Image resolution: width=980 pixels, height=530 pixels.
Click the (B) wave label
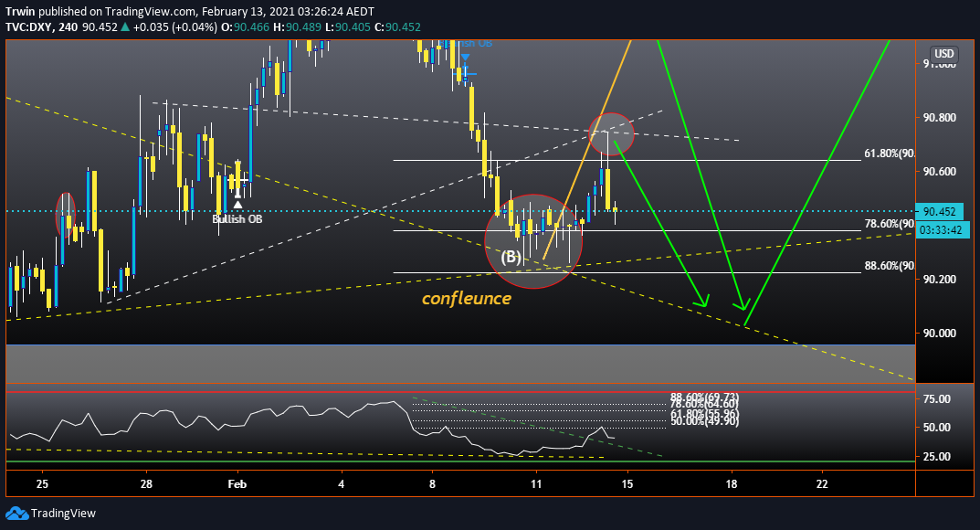[511, 257]
